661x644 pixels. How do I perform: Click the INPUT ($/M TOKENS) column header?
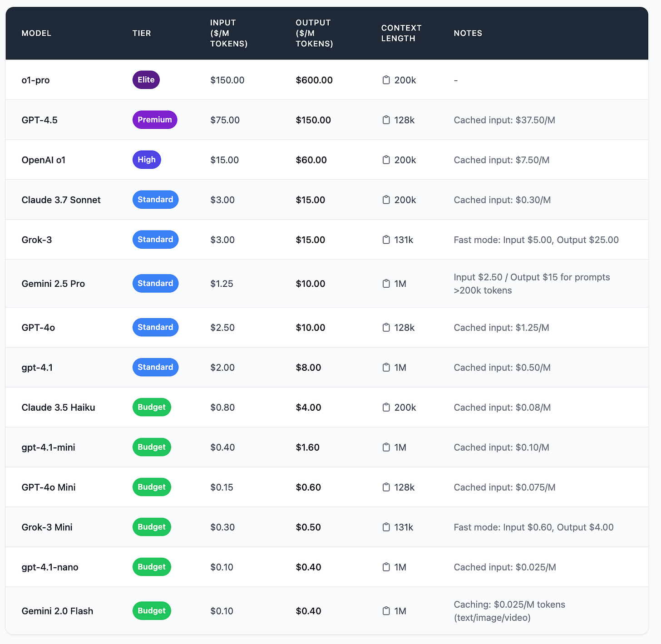click(x=229, y=33)
